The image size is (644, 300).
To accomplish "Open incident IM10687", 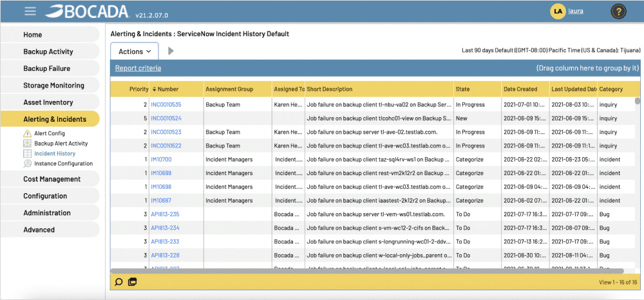I will coord(161,201).
